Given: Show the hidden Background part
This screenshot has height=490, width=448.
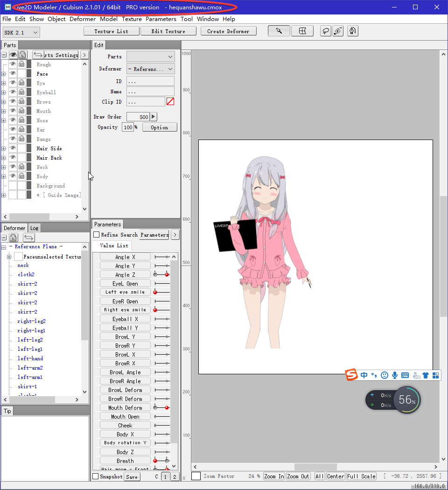Looking at the screenshot, I should 13,185.
